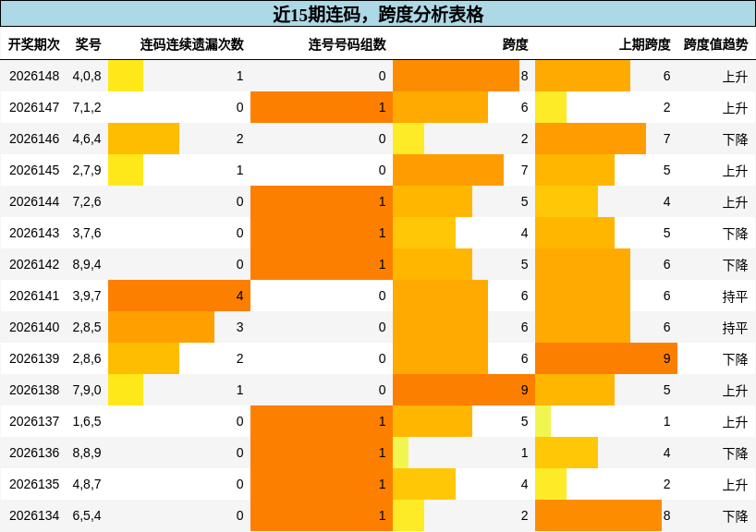Viewport: 756px width, 532px height.
Task: Click period number 2026141
Action: pyautogui.click(x=34, y=296)
